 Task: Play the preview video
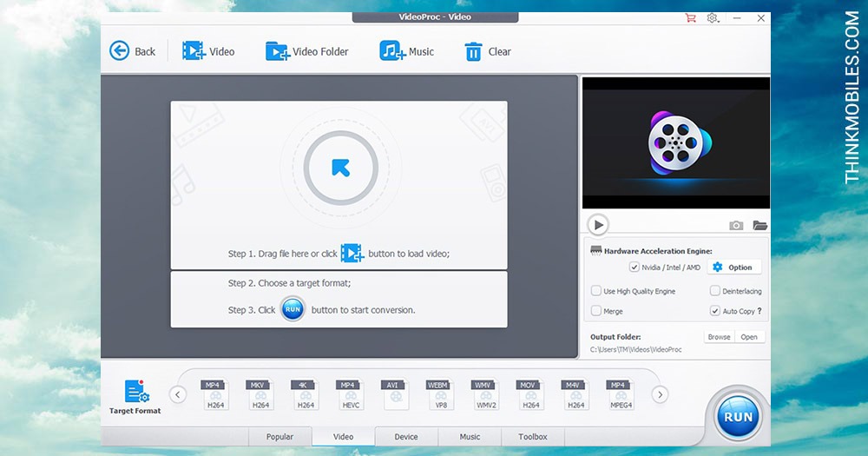[x=598, y=225]
